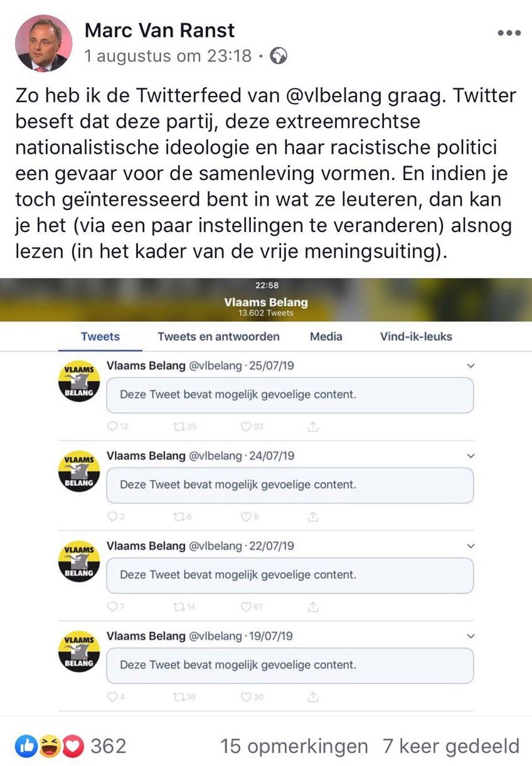Open the 15 opmerkingen comments link
This screenshot has height=766, width=532.
[x=294, y=746]
